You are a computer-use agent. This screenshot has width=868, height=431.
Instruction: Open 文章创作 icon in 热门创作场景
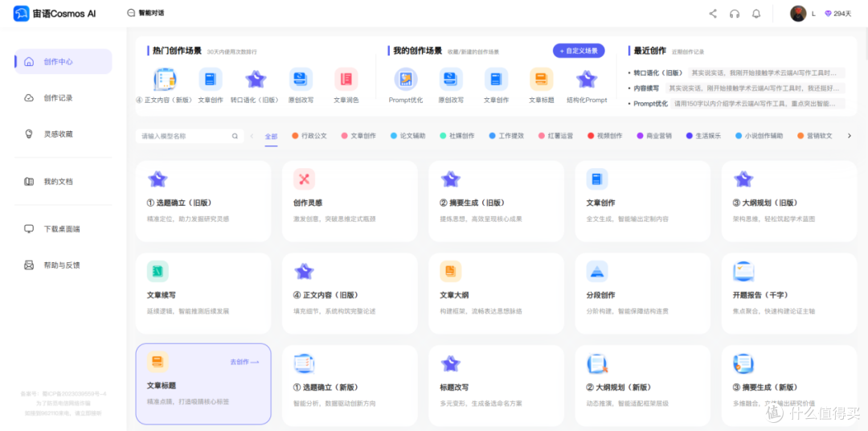point(211,80)
